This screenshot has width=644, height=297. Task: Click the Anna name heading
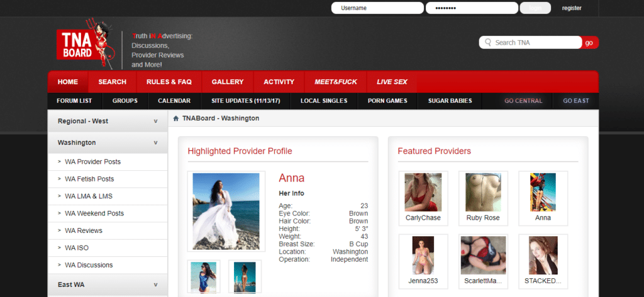click(x=292, y=178)
